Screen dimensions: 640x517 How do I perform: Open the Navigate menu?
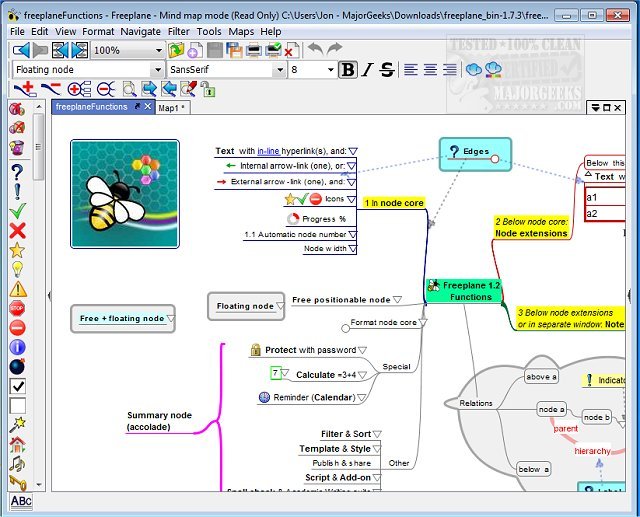coord(140,31)
